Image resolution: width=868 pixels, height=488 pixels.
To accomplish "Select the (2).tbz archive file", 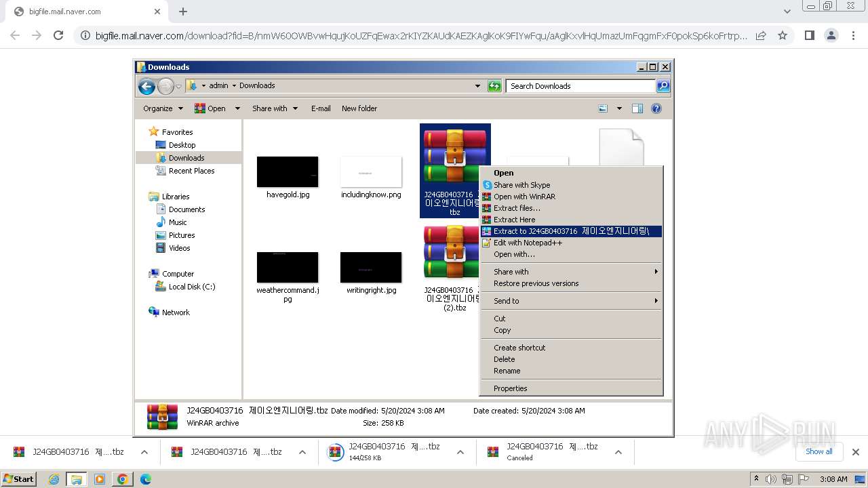I will tap(453, 268).
